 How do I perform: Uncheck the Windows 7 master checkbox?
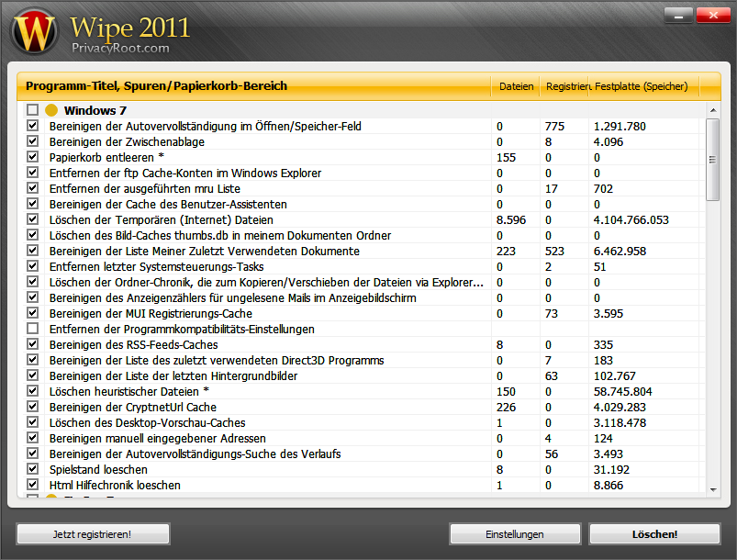[x=32, y=109]
